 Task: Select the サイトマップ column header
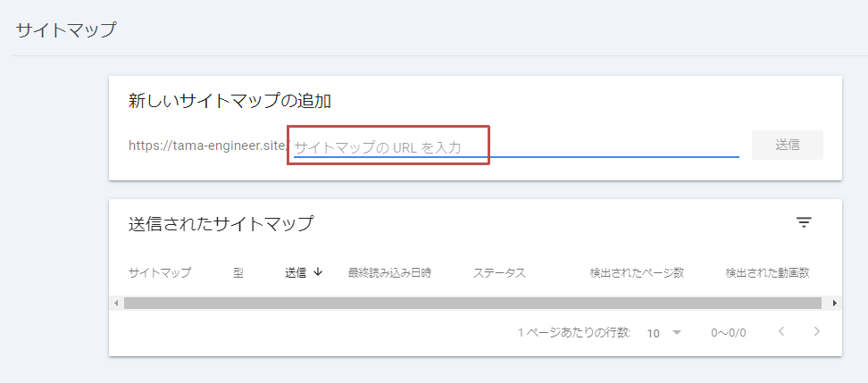pos(159,273)
